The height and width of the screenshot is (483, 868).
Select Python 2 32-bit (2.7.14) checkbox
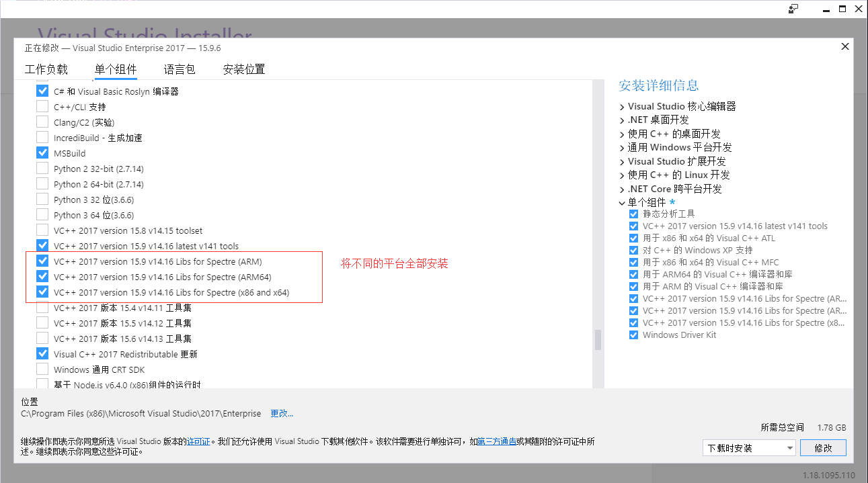(42, 169)
